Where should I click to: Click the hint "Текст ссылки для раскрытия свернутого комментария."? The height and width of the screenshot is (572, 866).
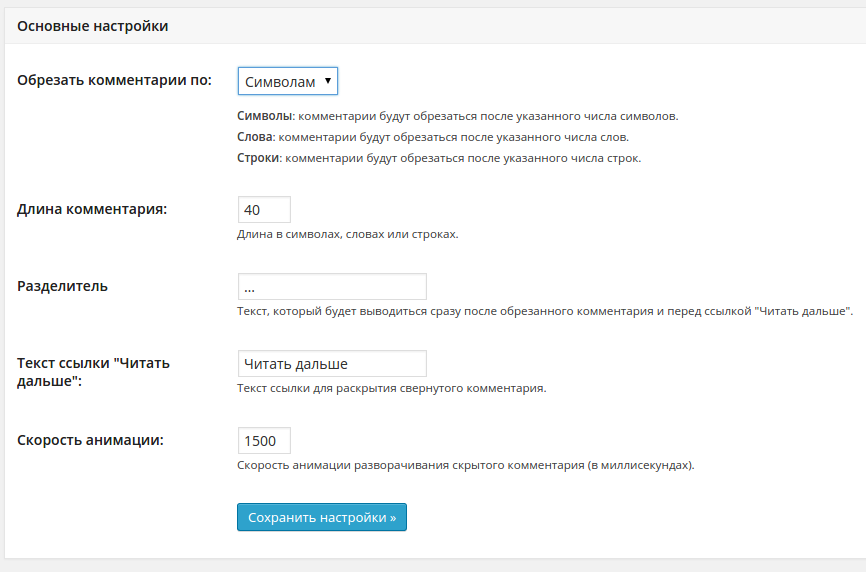coord(391,388)
